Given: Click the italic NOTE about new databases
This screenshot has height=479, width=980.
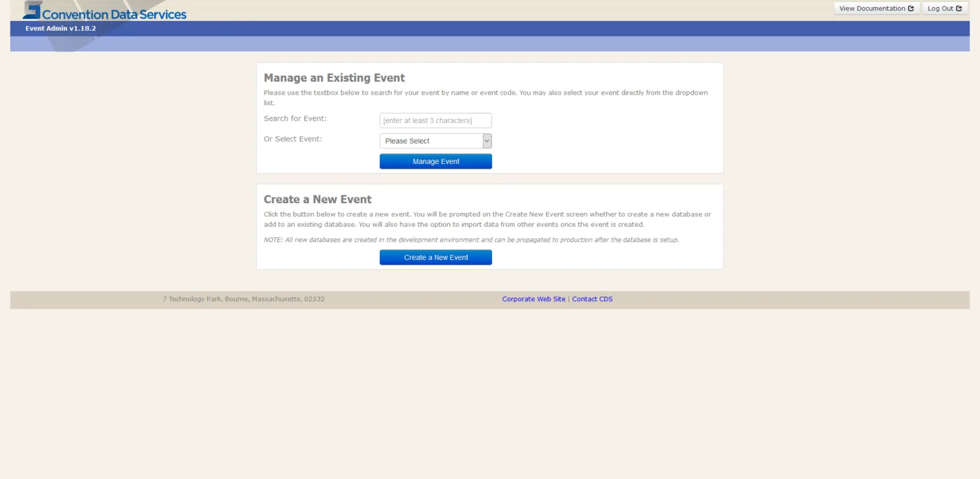Looking at the screenshot, I should pos(471,239).
